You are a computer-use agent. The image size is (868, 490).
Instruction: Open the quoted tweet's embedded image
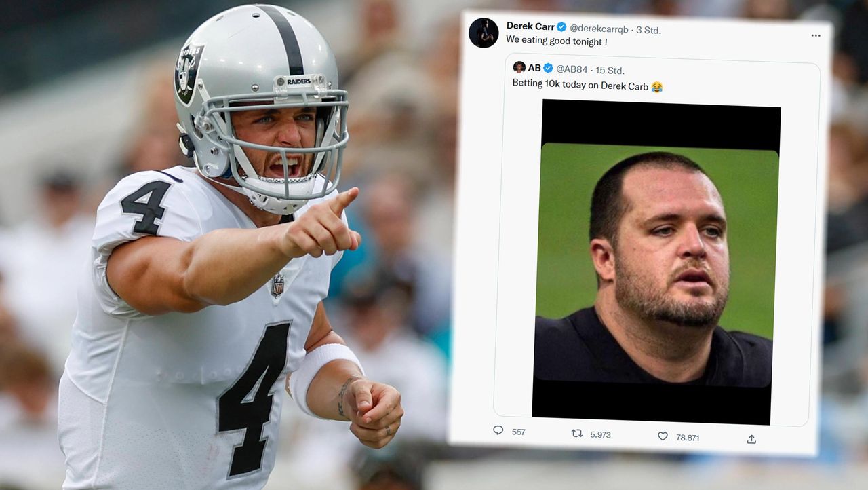pyautogui.click(x=656, y=262)
